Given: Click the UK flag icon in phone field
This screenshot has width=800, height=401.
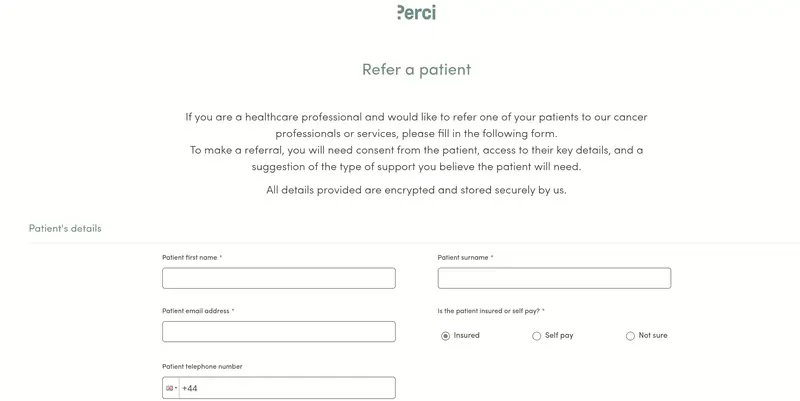Looking at the screenshot, I should (169, 388).
